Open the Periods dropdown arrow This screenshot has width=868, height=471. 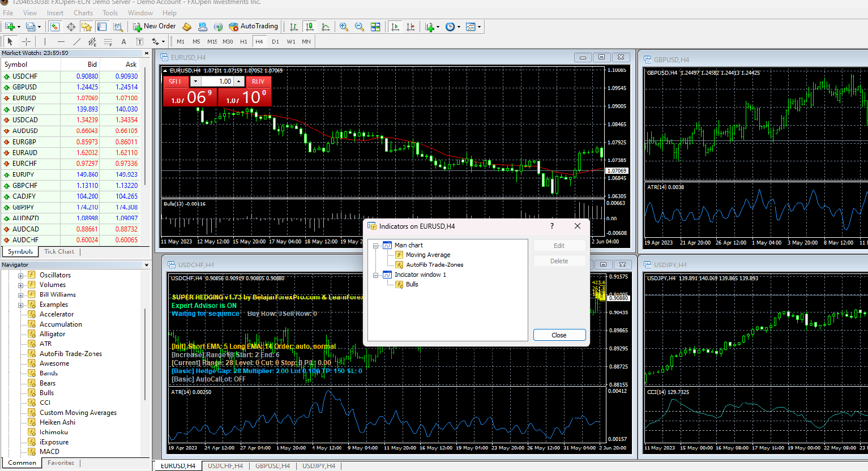[x=459, y=27]
